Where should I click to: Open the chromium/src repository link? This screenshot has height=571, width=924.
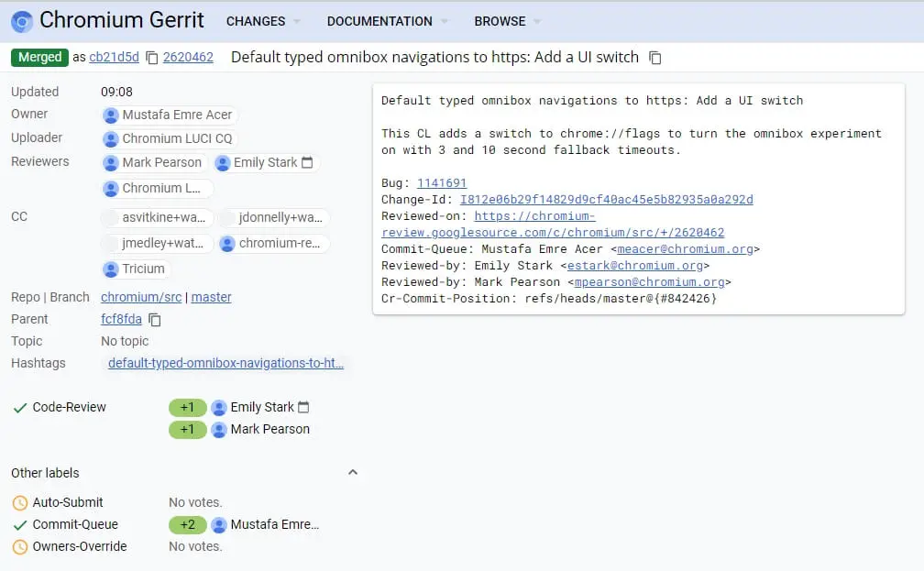pyautogui.click(x=141, y=297)
